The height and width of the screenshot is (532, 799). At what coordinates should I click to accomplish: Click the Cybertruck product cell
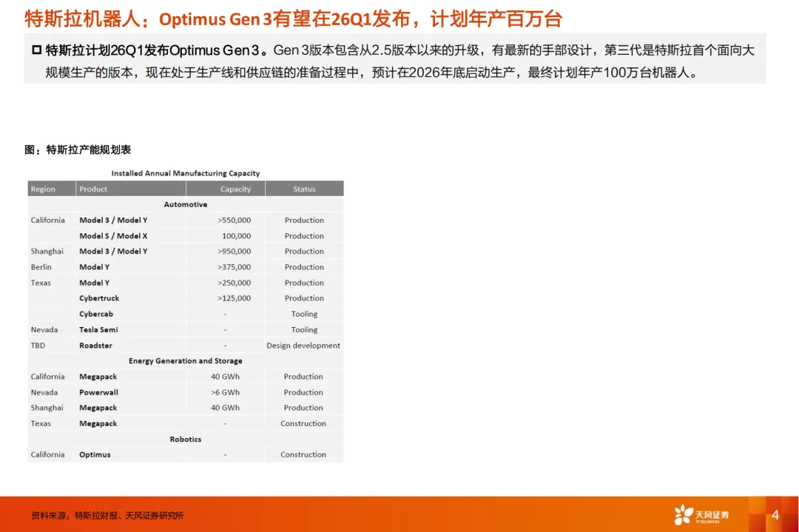pyautogui.click(x=99, y=298)
